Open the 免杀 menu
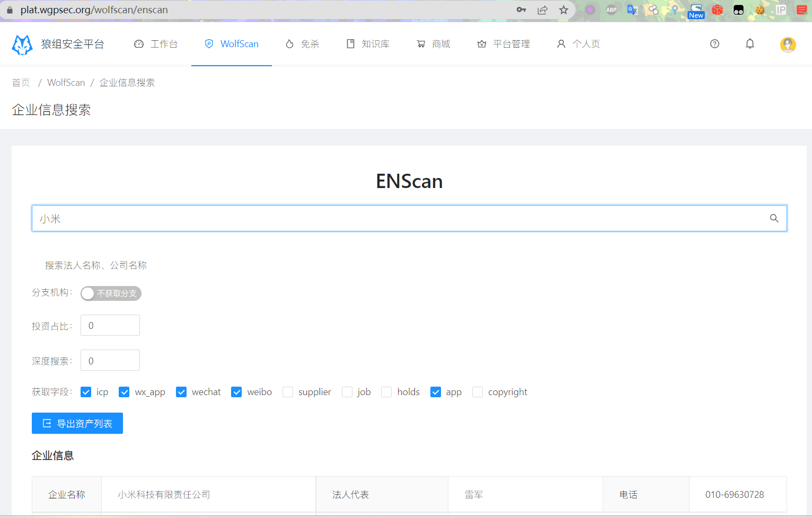Image resolution: width=812 pixels, height=518 pixels. [x=302, y=44]
